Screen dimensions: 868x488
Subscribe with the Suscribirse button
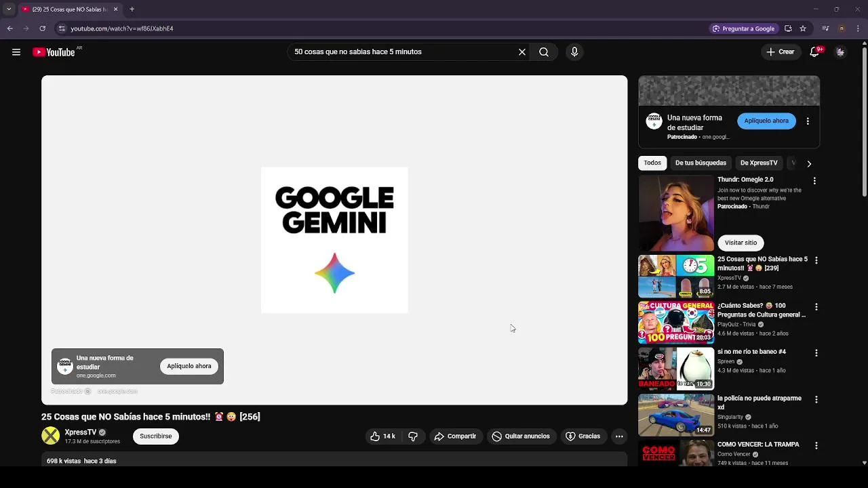[156, 436]
